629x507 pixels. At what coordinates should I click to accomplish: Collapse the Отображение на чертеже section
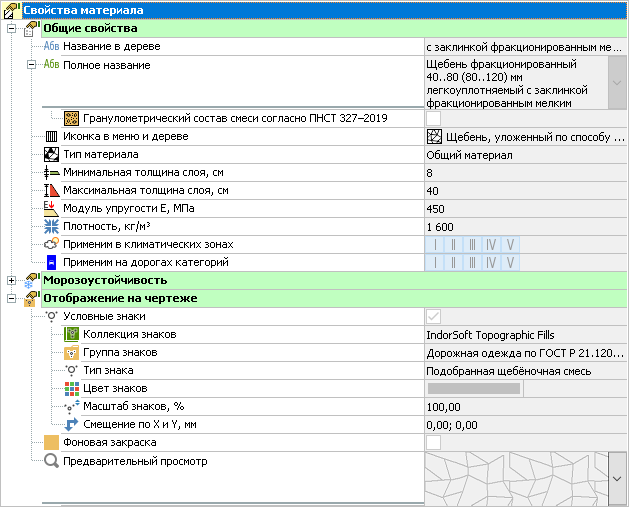click(x=12, y=298)
